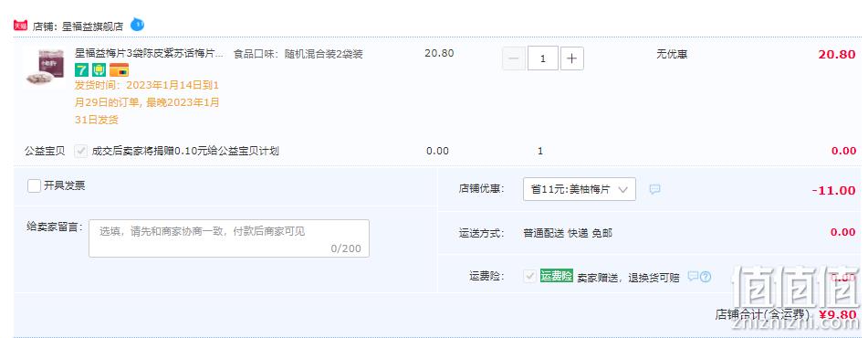Click the green 7-day return badge icon
868x338 pixels.
(x=81, y=69)
